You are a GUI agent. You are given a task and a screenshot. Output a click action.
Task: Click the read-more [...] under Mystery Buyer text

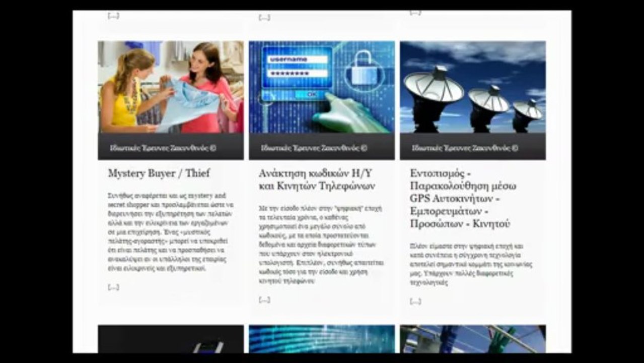click(x=113, y=287)
